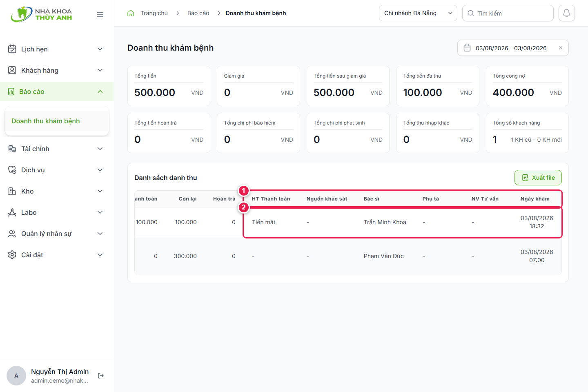Open the Labo menu item

(57, 212)
